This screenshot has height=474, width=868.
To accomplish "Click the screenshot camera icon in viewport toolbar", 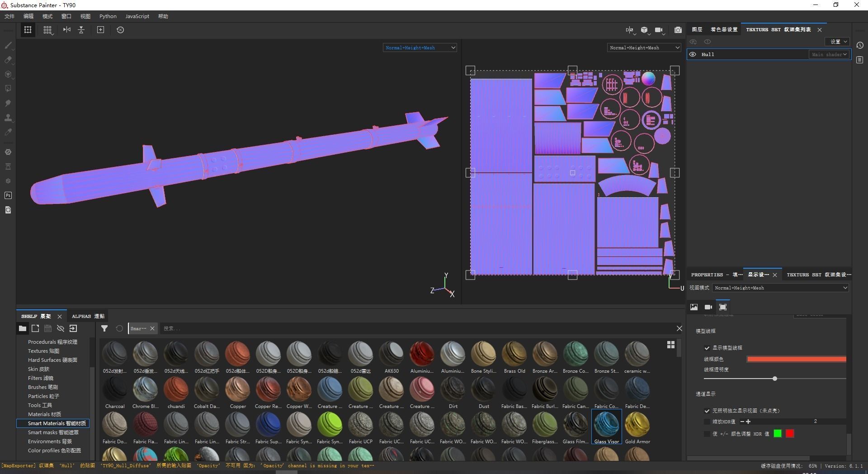I will coord(678,30).
